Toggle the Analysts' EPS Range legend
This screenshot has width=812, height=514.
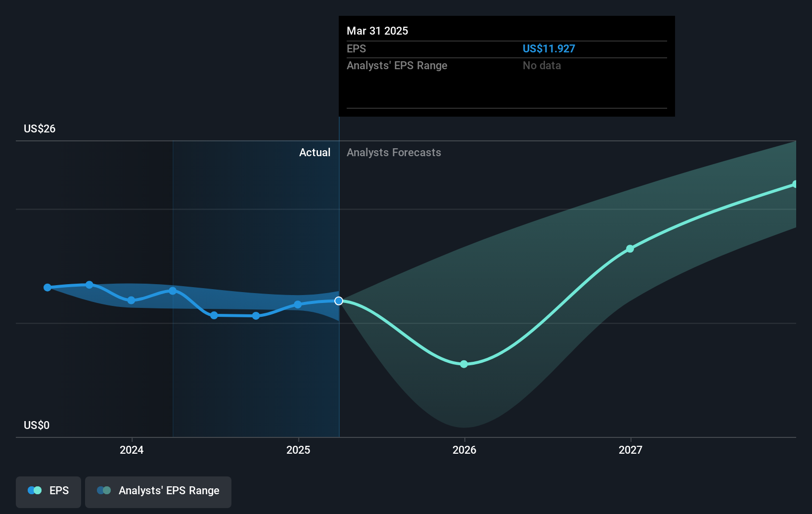(158, 492)
